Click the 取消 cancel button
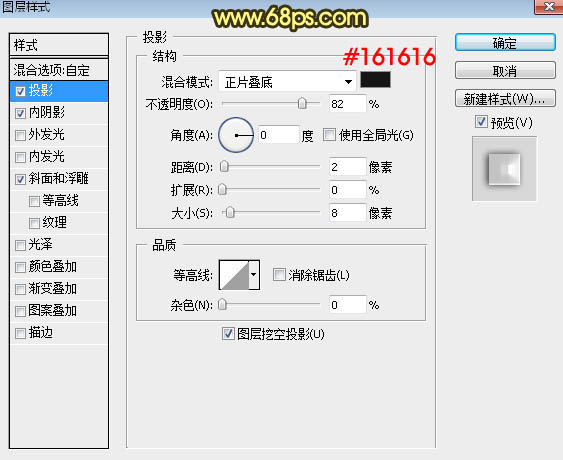Viewport: 563px width, 460px height. pos(505,70)
